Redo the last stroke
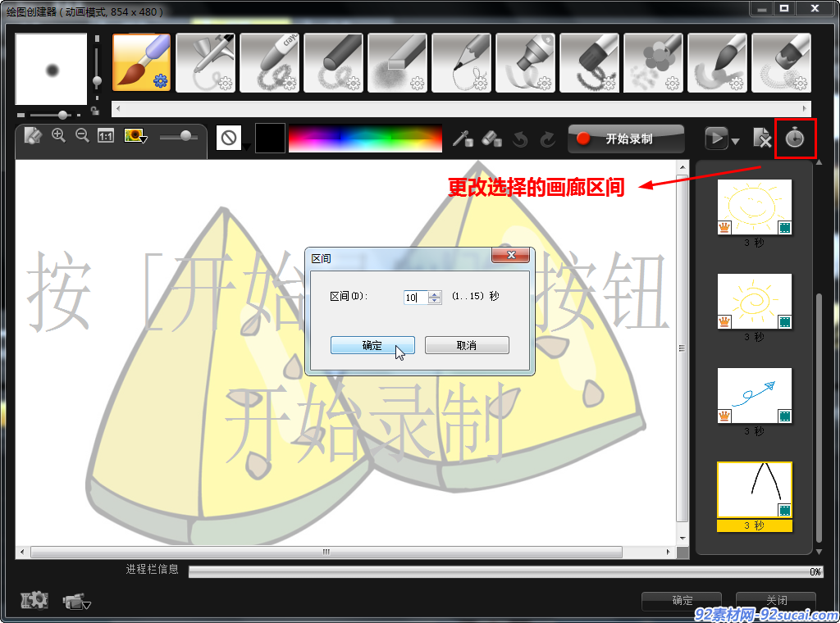 547,139
